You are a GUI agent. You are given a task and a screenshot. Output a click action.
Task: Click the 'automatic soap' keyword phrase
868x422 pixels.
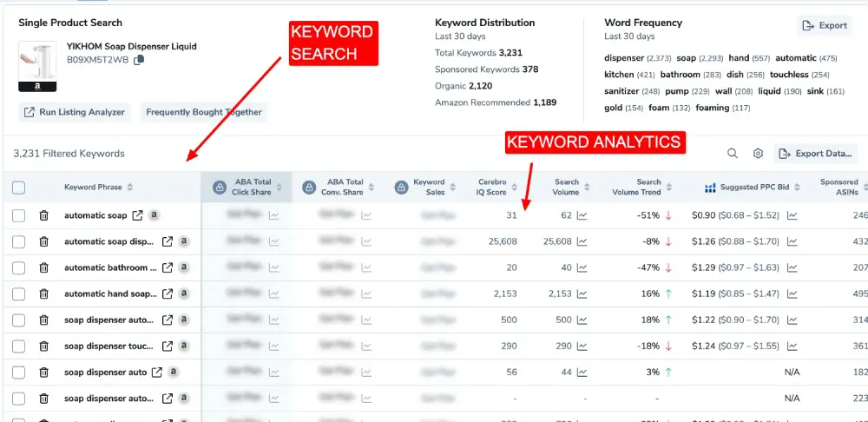pos(95,215)
